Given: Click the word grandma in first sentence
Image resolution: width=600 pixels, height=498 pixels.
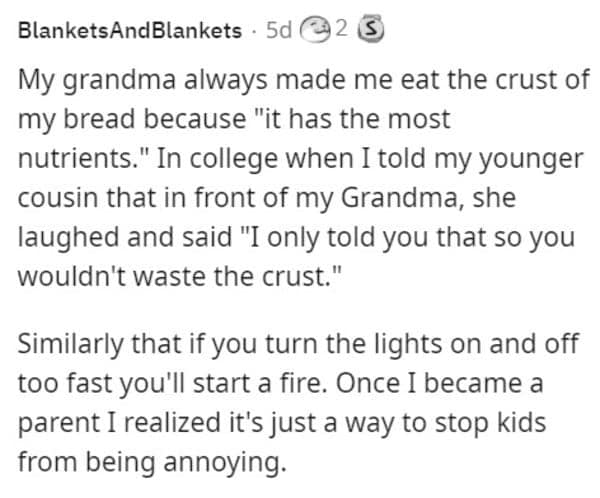Looking at the screenshot, I should 119,81.
